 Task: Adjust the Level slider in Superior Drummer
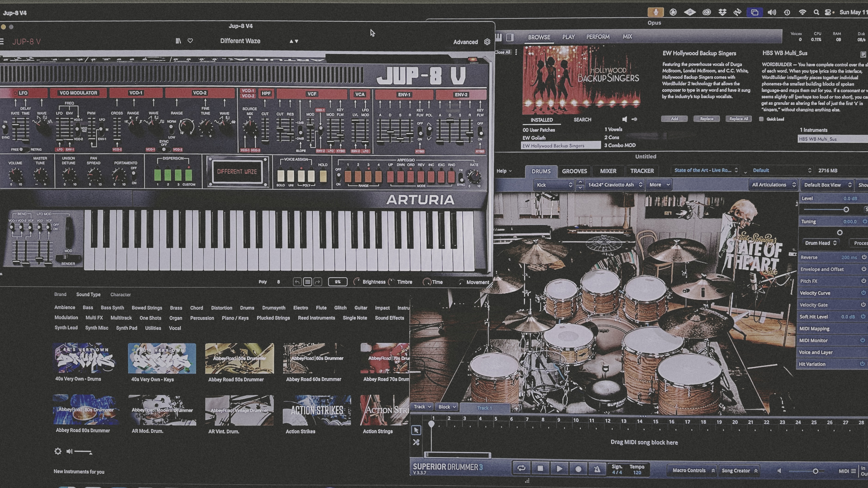(825, 210)
